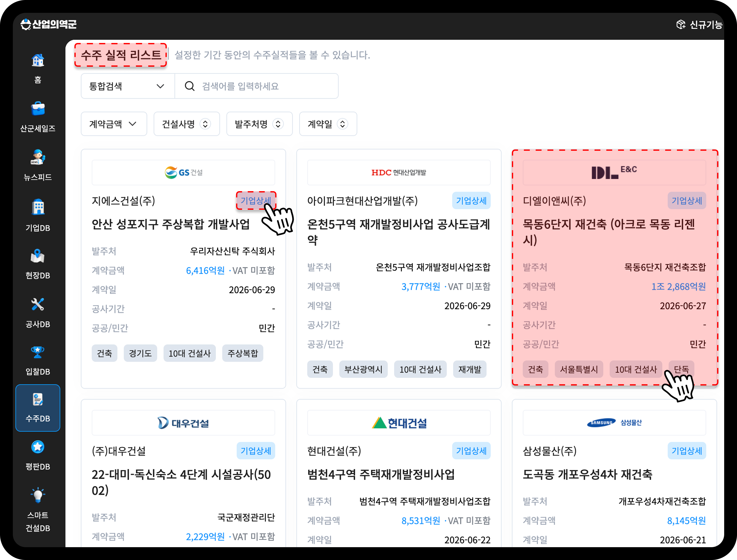Screen dimensions: 737x560
Task: Click the 재개발 tag
Action: coord(470,369)
